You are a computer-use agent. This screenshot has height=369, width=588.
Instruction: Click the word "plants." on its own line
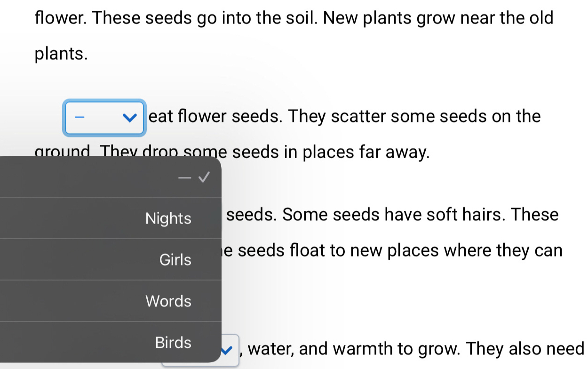[x=61, y=54]
